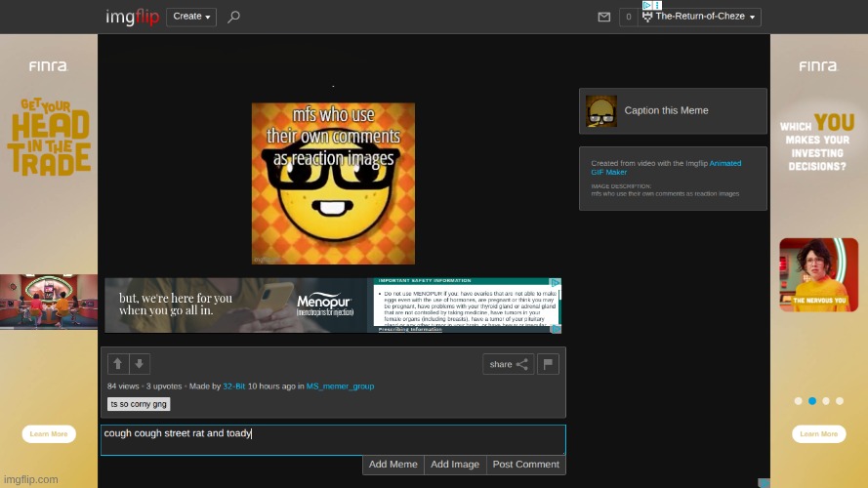868x488 pixels.
Task: Open the notifications envelope icon
Action: [603, 17]
